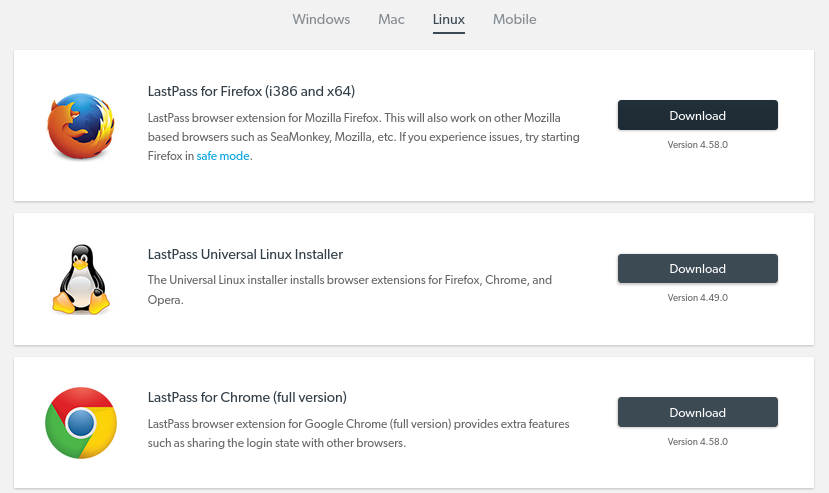Switch to the Mac tab
Viewport: 829px width, 493px height.
(391, 19)
